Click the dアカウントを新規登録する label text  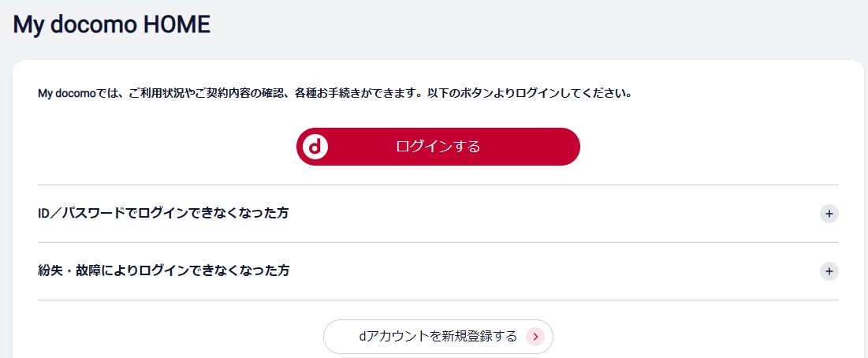point(438,337)
